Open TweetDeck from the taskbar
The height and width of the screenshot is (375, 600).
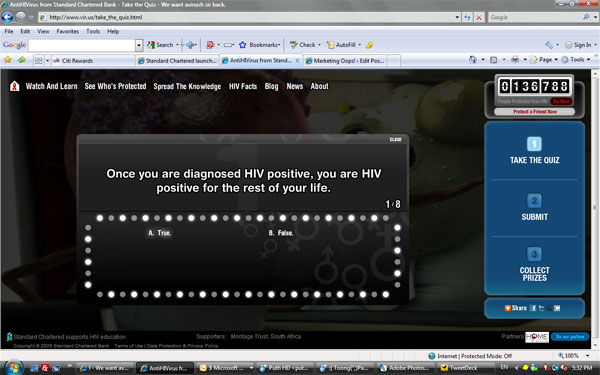tap(462, 368)
